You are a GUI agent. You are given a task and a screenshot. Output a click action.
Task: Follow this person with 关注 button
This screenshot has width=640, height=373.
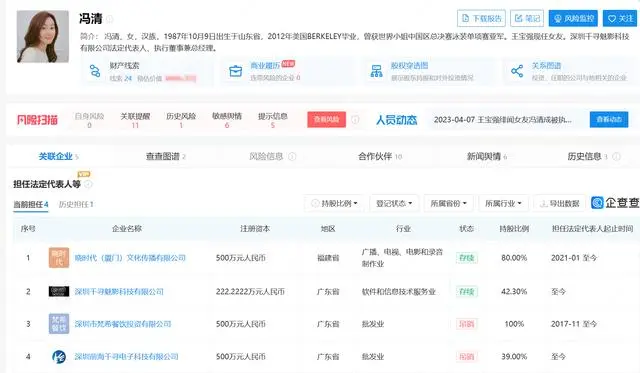tap(620, 18)
